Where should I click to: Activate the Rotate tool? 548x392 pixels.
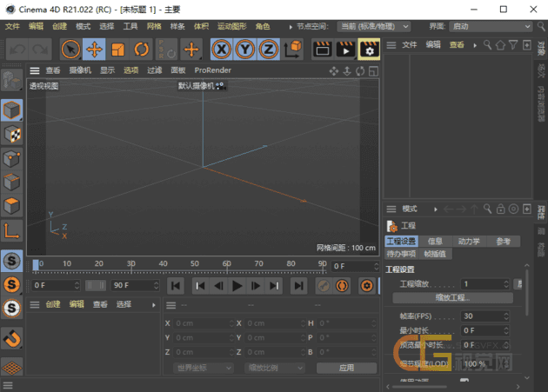141,50
